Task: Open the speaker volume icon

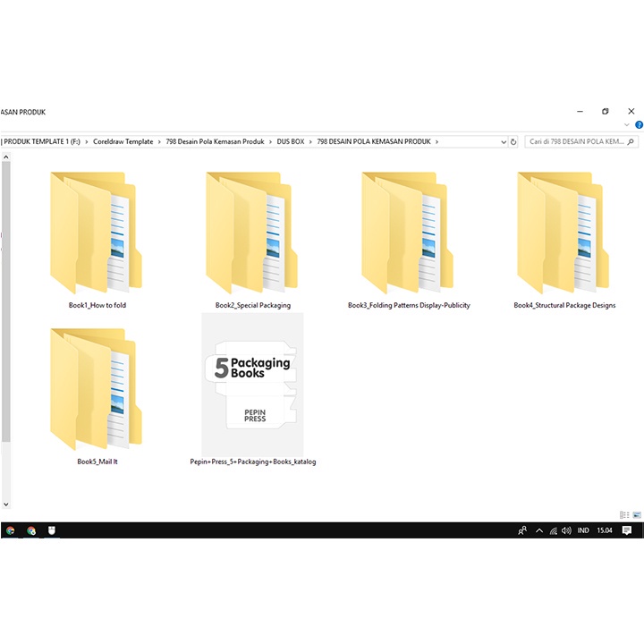Action: (566, 530)
